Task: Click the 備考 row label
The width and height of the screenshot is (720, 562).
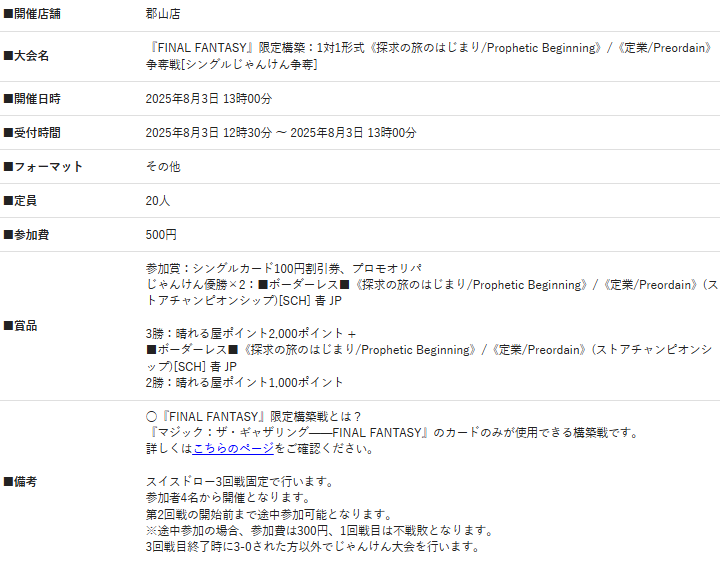Action: (21, 482)
